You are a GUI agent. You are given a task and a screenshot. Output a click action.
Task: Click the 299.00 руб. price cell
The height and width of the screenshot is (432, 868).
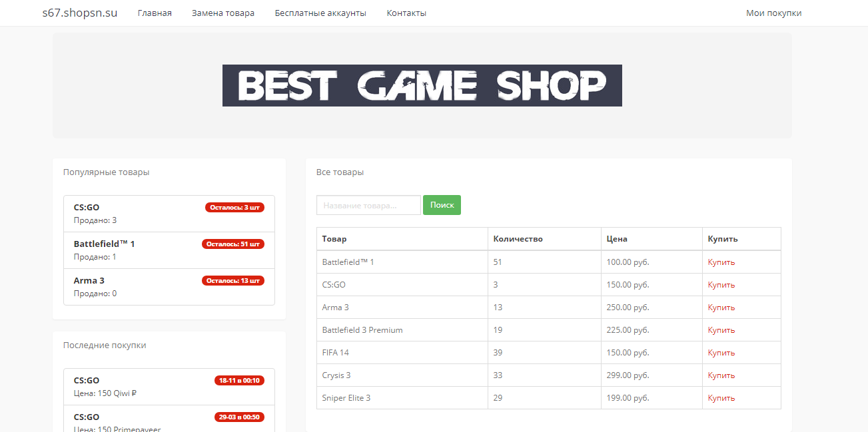click(x=651, y=375)
